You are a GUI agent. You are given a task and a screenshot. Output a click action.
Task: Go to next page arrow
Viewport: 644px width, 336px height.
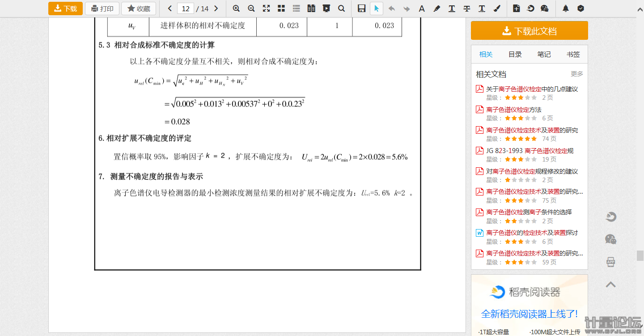coord(216,9)
